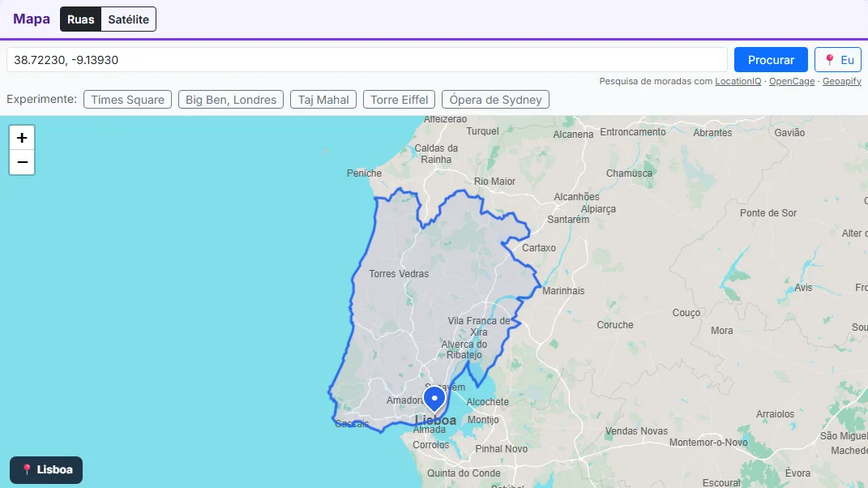Click the Mora map label
Viewport: 868px width, 488px height.
pyautogui.click(x=722, y=331)
